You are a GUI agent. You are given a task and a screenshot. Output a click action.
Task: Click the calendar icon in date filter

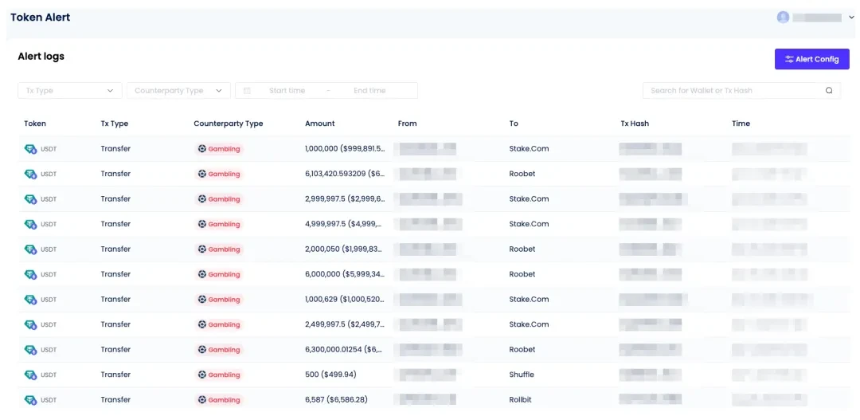(x=248, y=90)
